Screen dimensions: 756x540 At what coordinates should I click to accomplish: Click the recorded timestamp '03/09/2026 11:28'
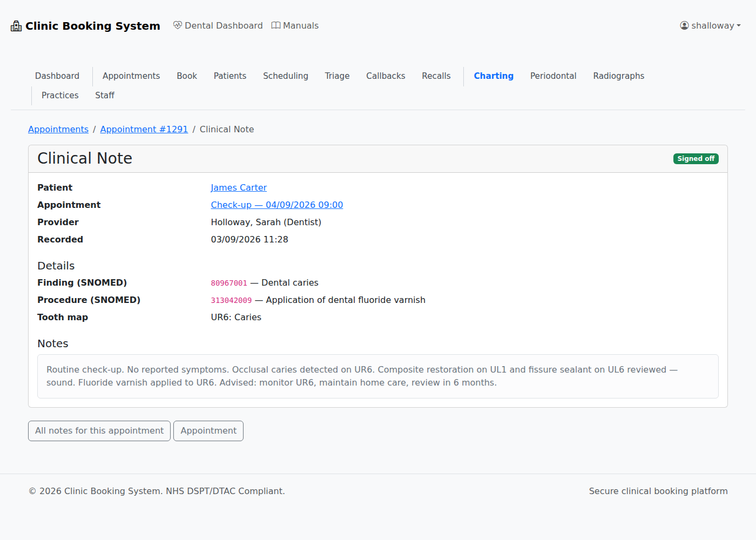[x=249, y=240]
